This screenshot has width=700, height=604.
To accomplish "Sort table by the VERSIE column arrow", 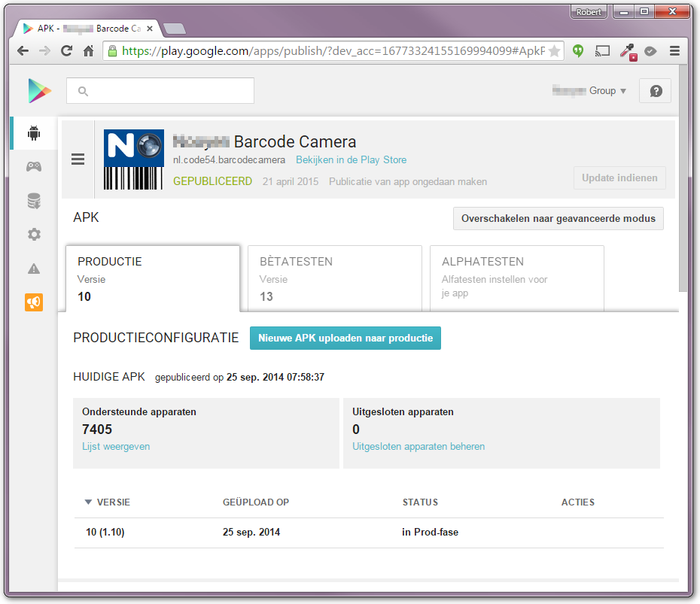I will point(88,502).
